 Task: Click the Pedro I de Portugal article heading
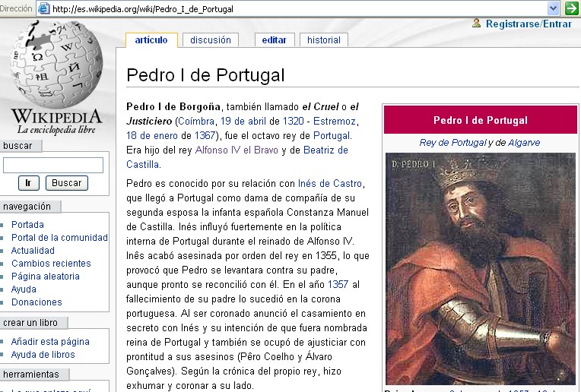[x=205, y=75]
